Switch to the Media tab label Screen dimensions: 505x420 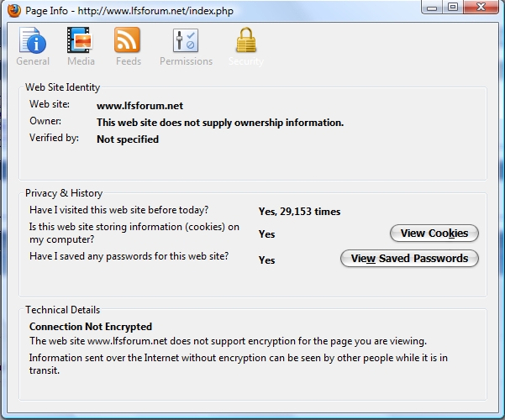(81, 61)
